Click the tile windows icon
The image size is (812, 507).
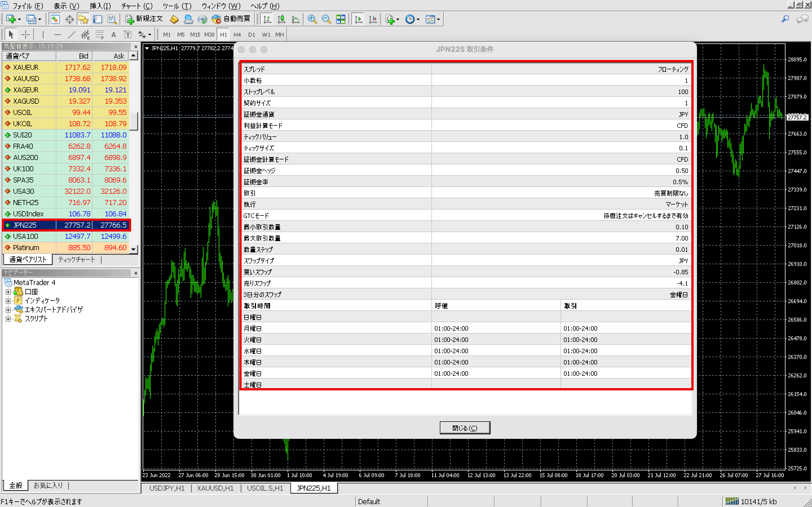pos(341,19)
